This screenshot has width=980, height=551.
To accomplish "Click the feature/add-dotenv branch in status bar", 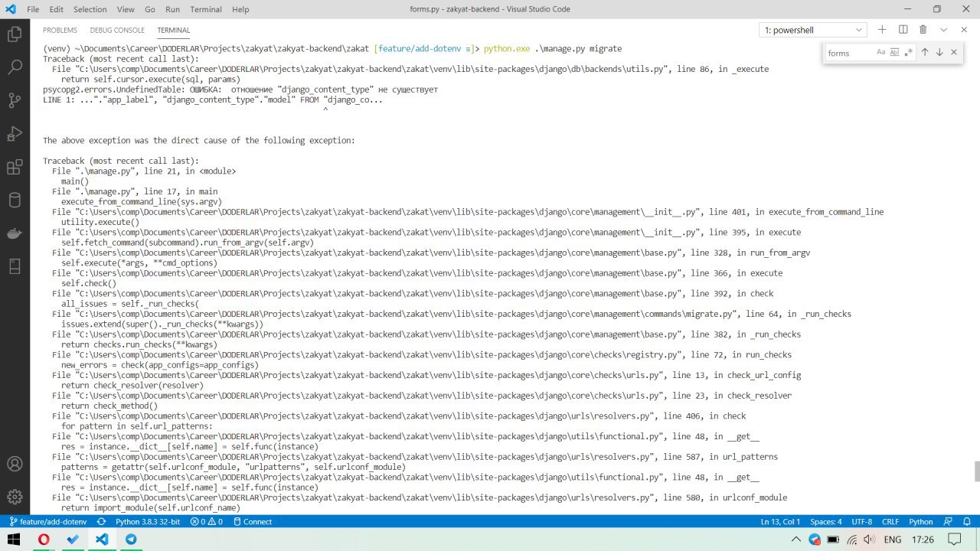I will tap(47, 522).
